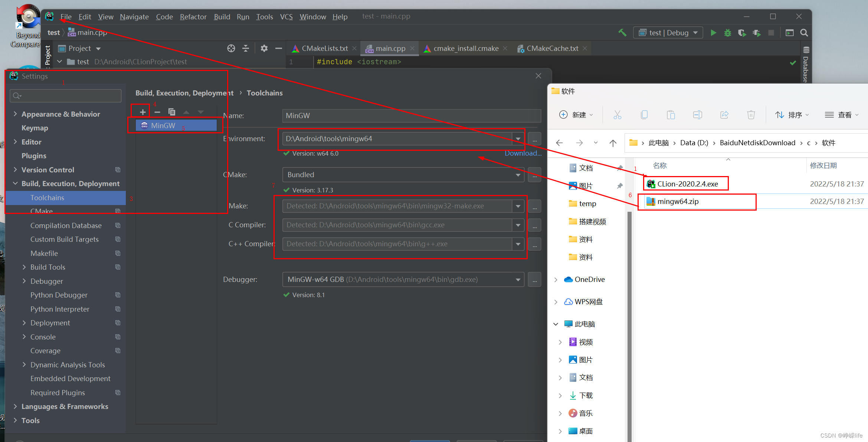The image size is (868, 442).
Task: Select mingw64.zip file in Explorer
Action: pyautogui.click(x=678, y=201)
